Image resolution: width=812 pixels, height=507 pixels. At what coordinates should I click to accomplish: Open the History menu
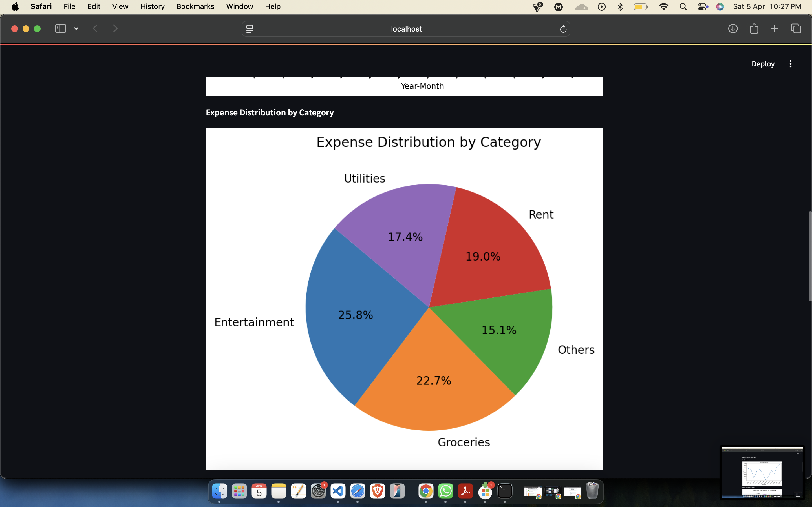pos(152,6)
